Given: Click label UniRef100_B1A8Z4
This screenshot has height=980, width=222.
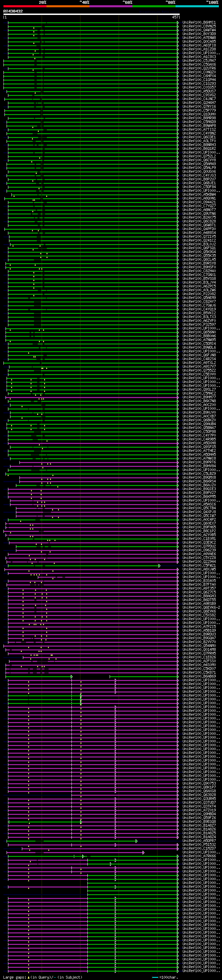Looking at the screenshot, I should pos(199,836).
